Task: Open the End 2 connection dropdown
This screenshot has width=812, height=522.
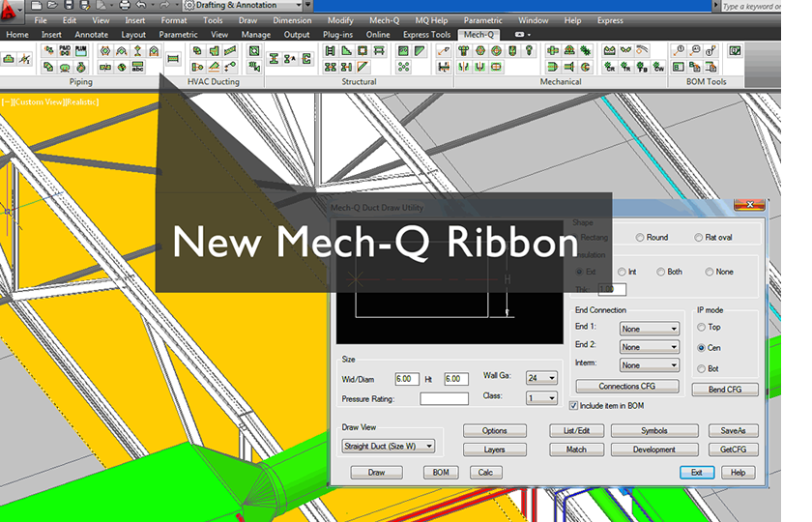Action: 649,347
